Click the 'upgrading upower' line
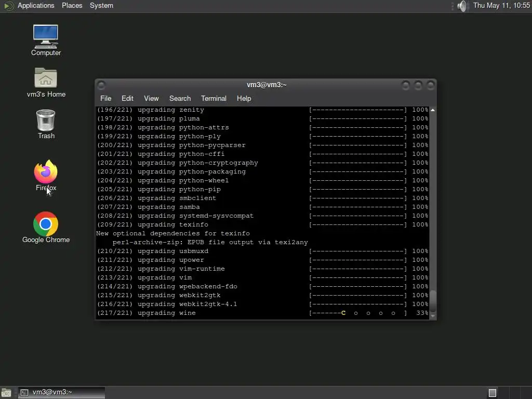This screenshot has height=399, width=532. [x=262, y=260]
